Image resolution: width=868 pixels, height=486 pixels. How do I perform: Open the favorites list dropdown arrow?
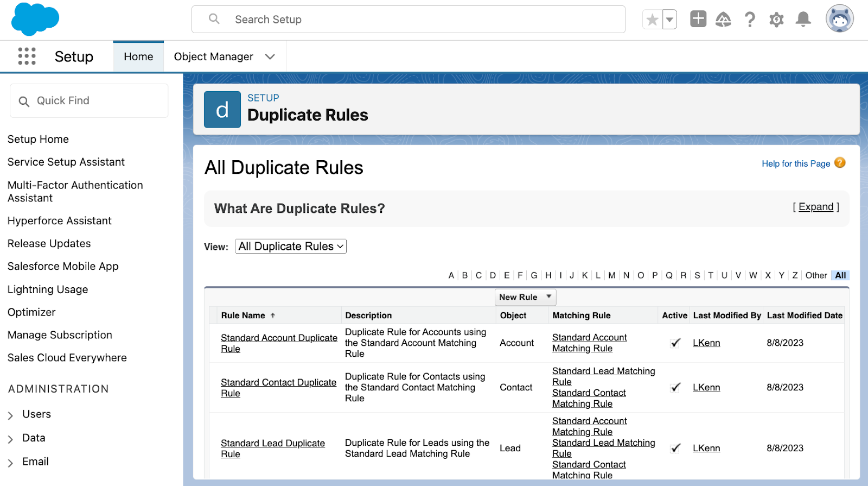tap(670, 20)
